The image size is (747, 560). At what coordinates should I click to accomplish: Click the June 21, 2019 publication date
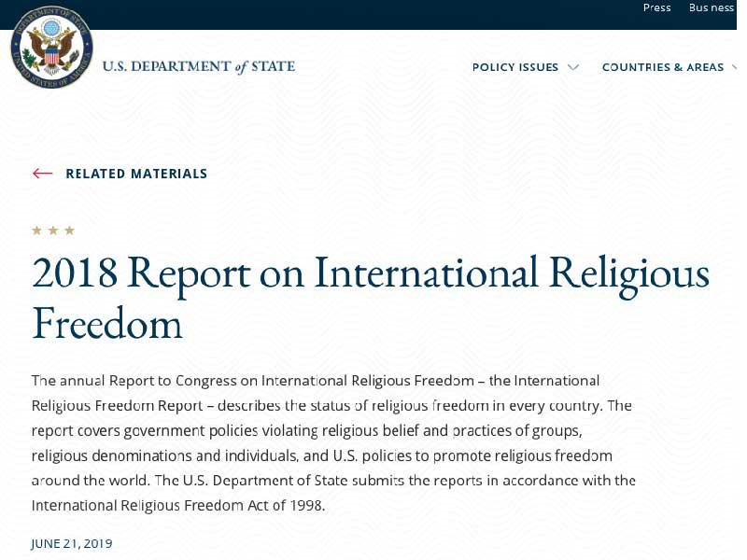pyautogui.click(x=72, y=543)
